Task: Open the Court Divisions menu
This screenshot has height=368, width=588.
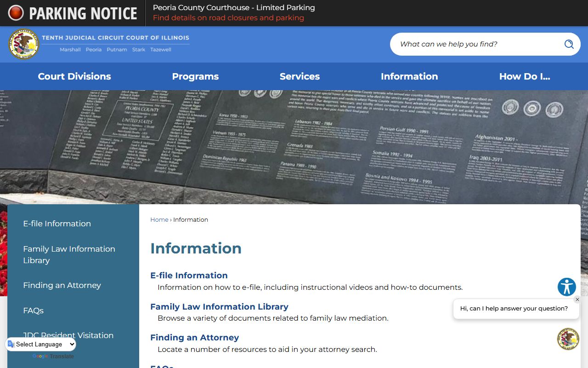Action: pyautogui.click(x=74, y=76)
